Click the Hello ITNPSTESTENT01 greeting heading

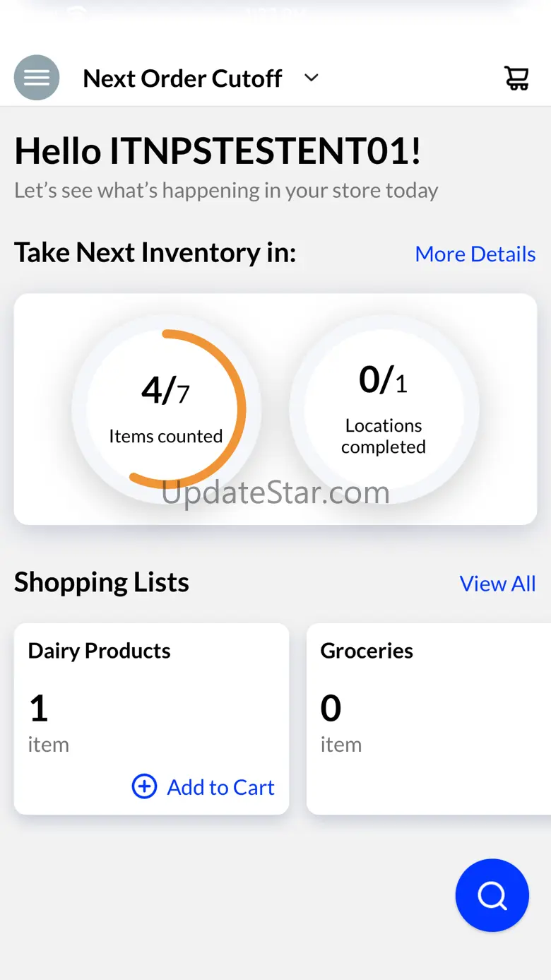218,151
